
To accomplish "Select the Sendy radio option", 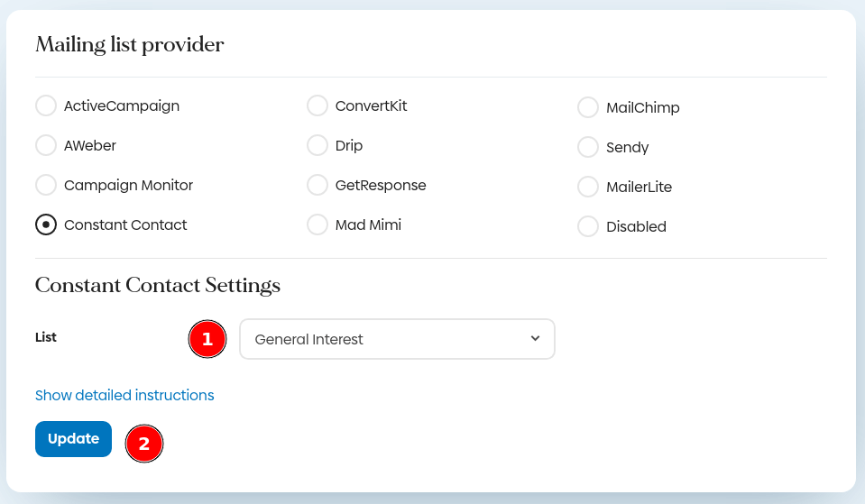I will pyautogui.click(x=588, y=148).
